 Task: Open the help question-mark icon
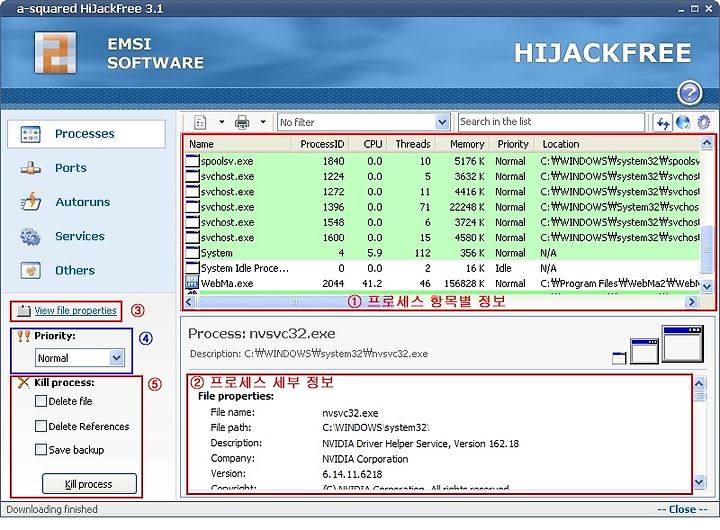coord(689,93)
